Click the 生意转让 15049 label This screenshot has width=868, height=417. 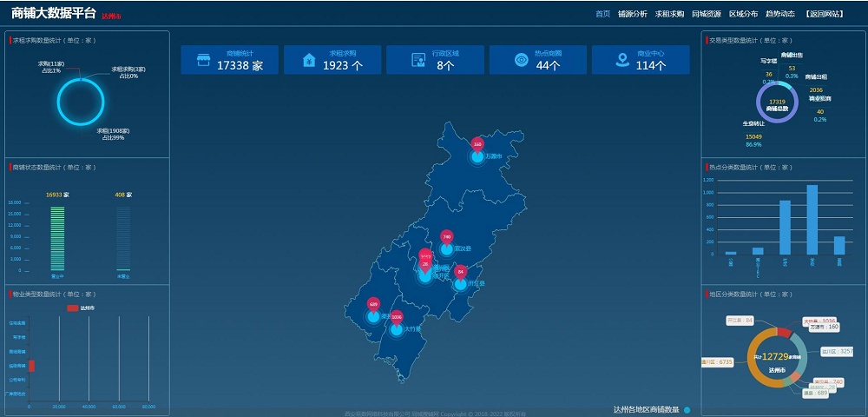(x=753, y=134)
